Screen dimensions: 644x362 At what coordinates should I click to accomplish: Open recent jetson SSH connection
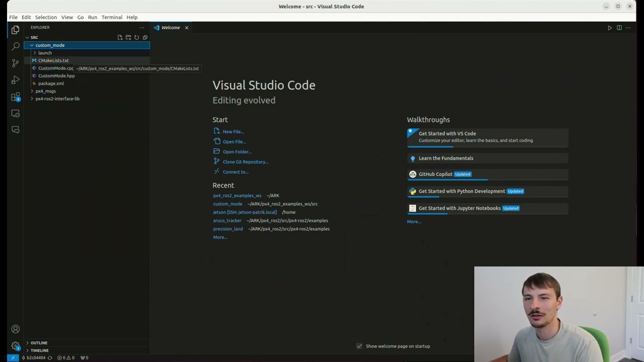(245, 212)
